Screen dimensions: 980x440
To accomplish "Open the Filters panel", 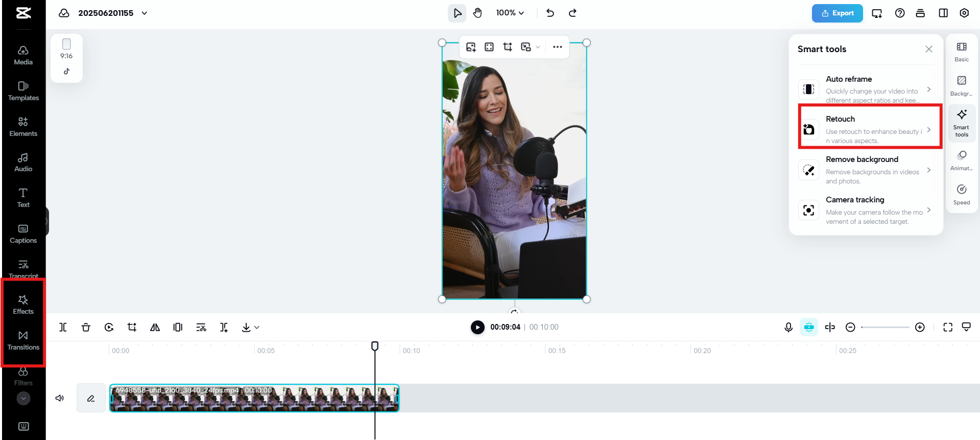I will 23,377.
